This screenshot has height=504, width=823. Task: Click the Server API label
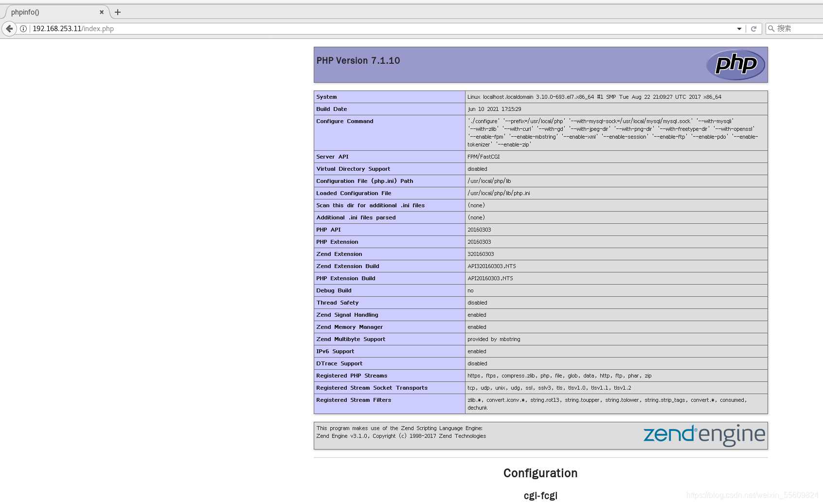(332, 157)
